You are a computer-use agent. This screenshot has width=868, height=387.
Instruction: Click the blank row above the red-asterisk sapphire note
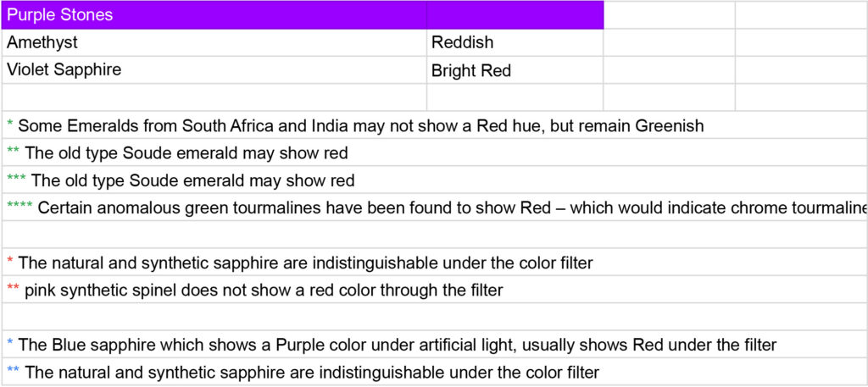click(434, 235)
